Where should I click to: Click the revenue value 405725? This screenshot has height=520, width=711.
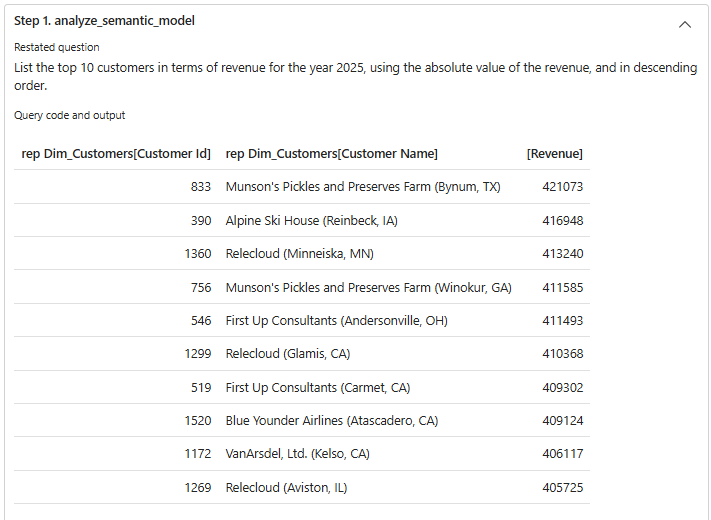562,488
